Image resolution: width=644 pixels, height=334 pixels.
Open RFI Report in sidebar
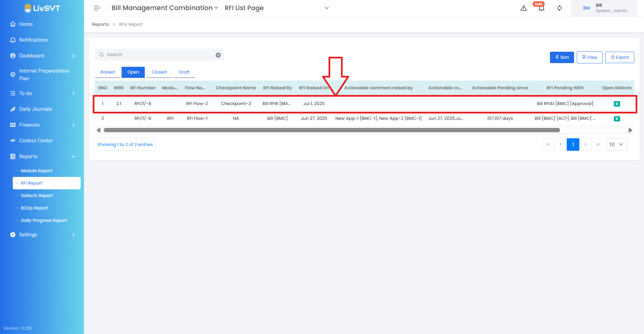[x=47, y=183]
